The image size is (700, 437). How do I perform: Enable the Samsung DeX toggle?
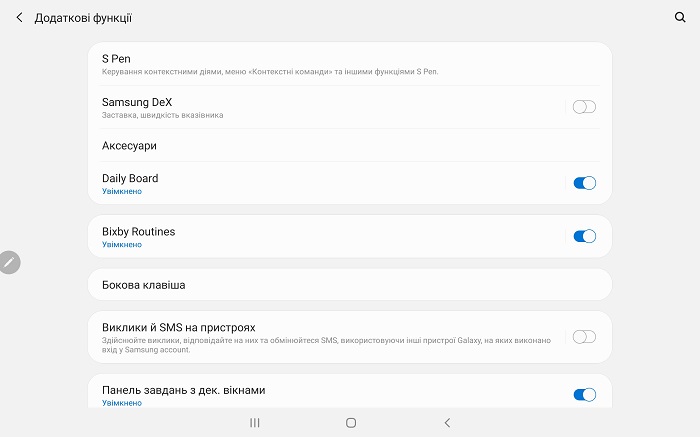[x=584, y=107]
